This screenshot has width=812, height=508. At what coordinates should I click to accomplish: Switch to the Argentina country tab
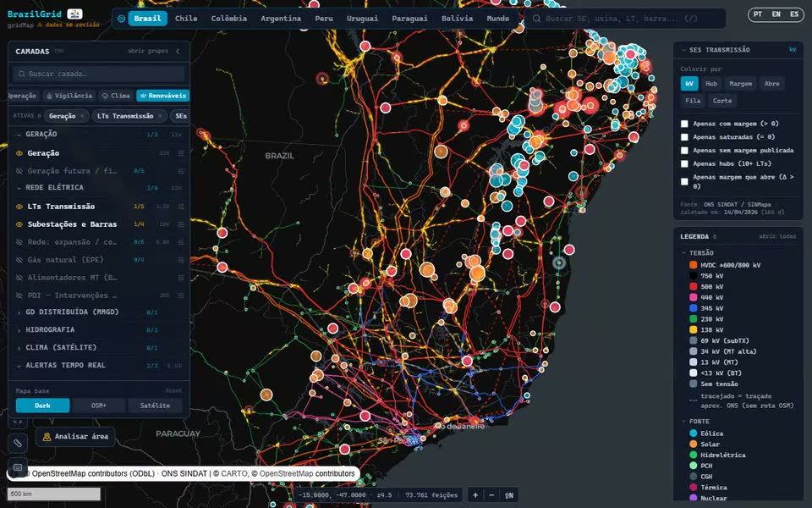click(x=281, y=18)
